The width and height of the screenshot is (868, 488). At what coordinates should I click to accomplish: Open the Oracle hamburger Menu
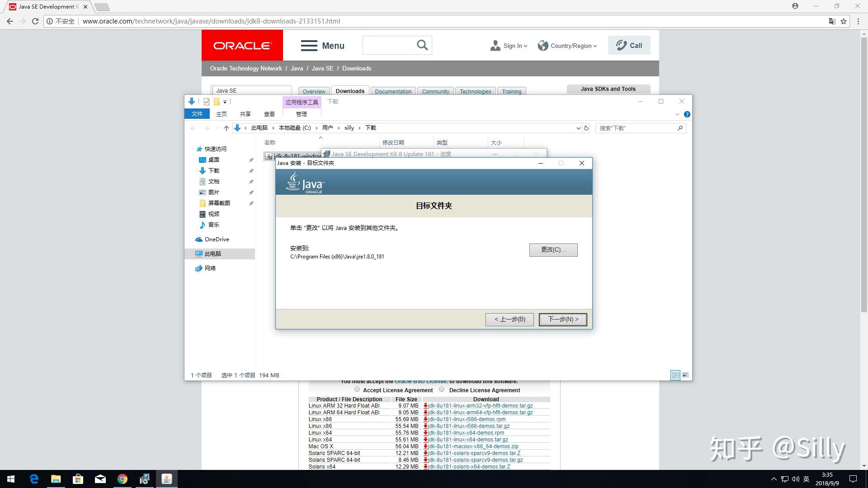(322, 46)
